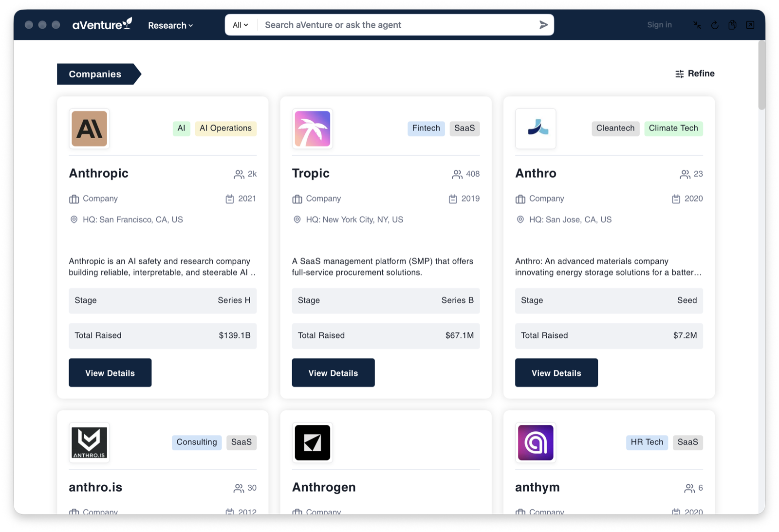The height and width of the screenshot is (532, 779).
Task: Click the Series B stage value
Action: pos(458,300)
